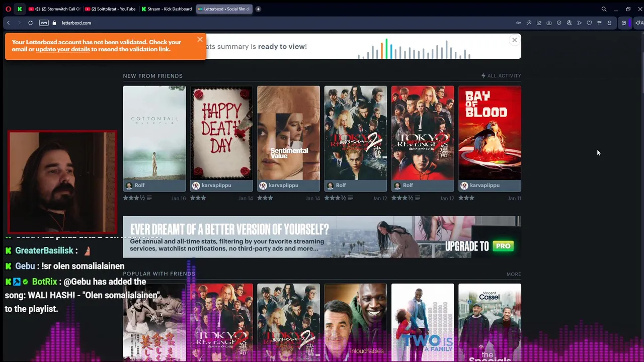Follow the 'update your details' link
Screen dimensions: 644x362
(63, 49)
